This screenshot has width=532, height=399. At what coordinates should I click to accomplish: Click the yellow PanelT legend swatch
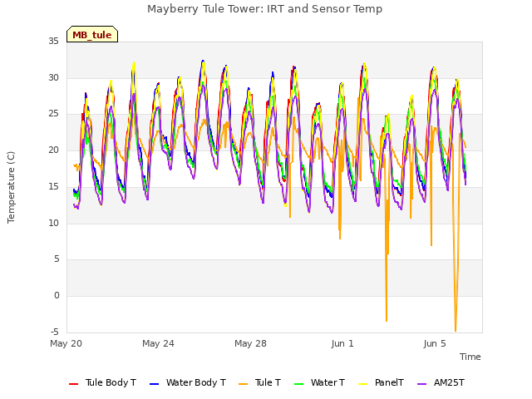[x=362, y=384]
